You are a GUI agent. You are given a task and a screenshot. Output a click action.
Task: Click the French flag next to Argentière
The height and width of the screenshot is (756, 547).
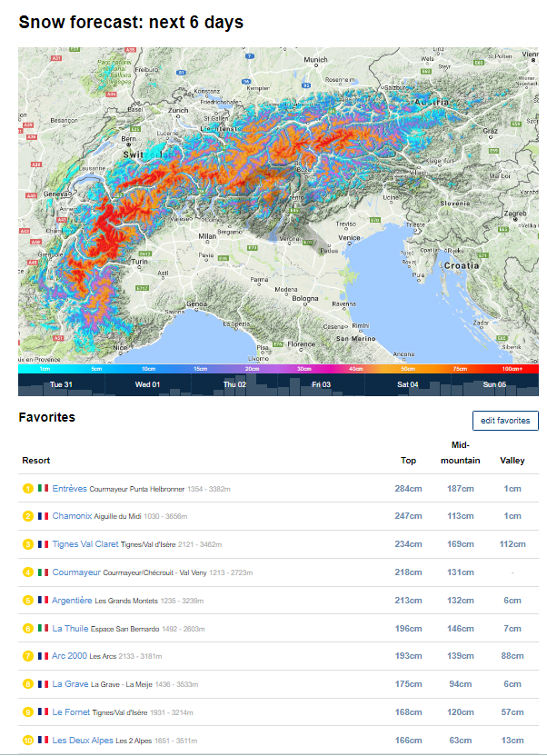click(43, 601)
